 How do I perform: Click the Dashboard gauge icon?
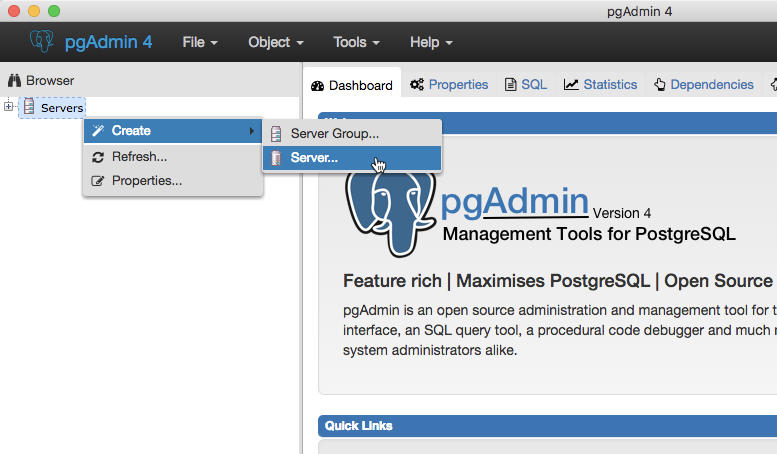(317, 86)
